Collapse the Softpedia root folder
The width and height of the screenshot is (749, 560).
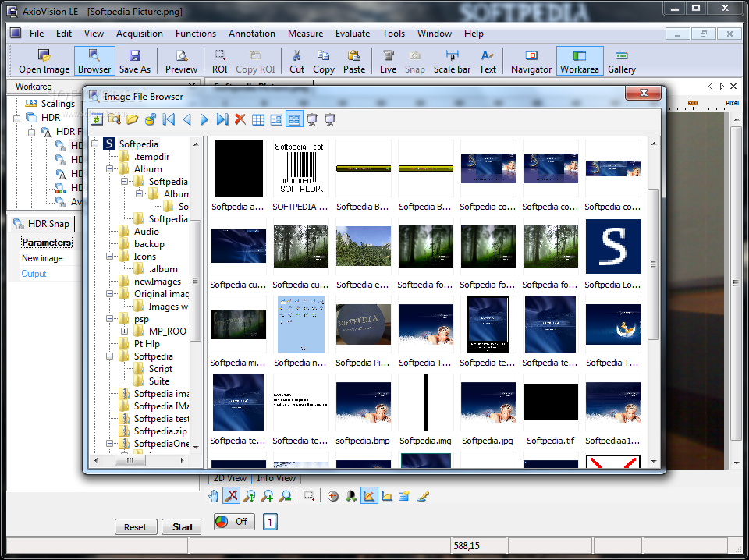point(94,144)
